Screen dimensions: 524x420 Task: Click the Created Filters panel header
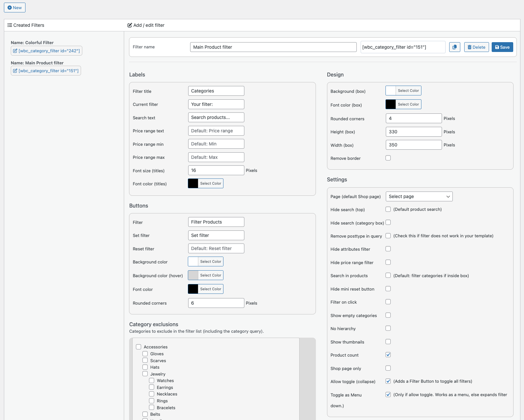coord(26,25)
